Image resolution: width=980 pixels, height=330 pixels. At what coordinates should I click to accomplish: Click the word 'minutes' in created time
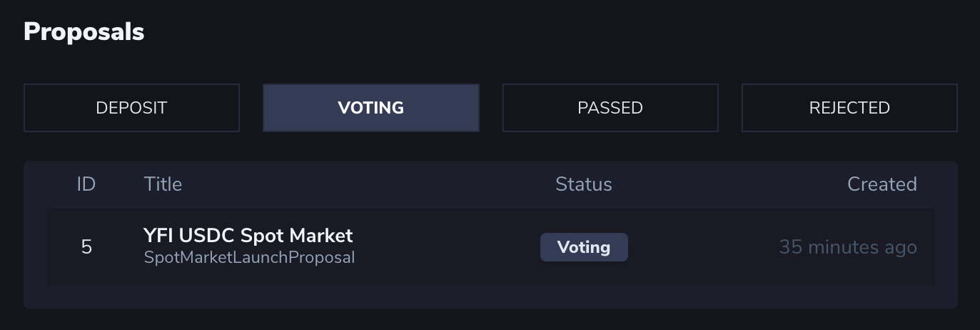(x=842, y=247)
